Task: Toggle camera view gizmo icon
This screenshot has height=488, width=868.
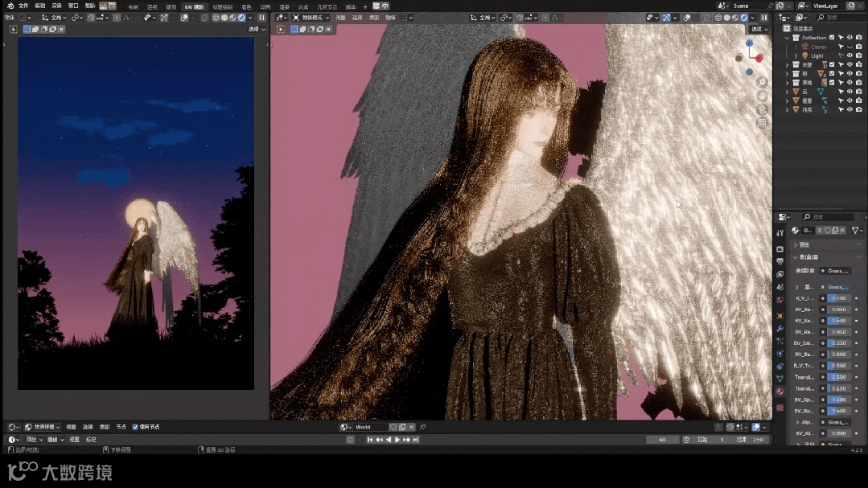Action: point(763,109)
